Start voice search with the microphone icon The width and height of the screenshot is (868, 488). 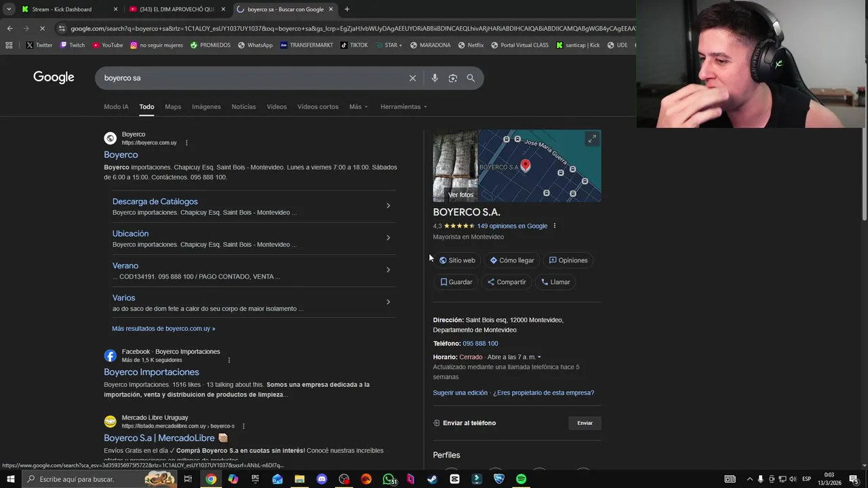coord(435,78)
